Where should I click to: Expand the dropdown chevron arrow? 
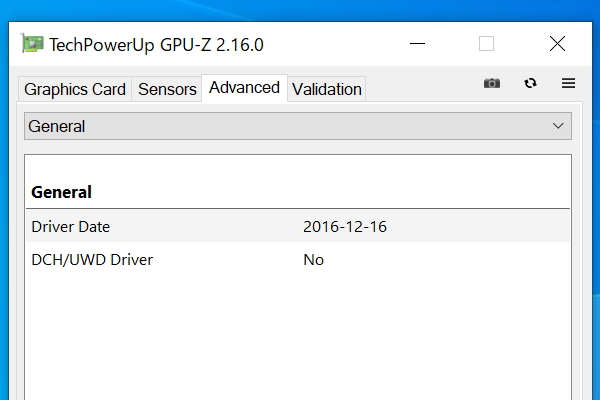[559, 126]
